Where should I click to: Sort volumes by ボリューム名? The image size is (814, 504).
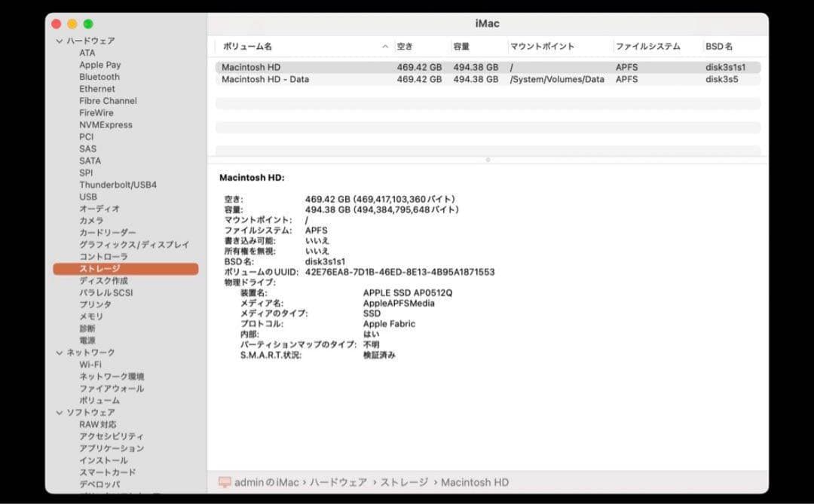(249, 46)
